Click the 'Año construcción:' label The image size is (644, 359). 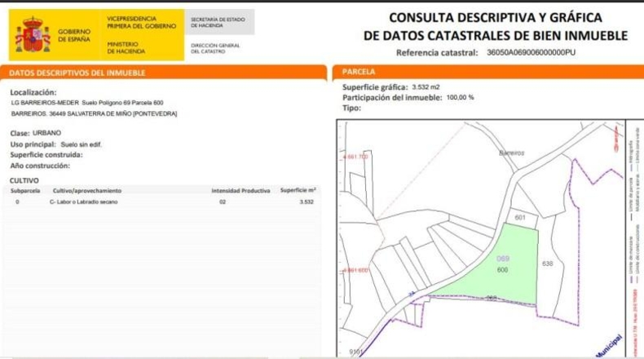[40, 166]
